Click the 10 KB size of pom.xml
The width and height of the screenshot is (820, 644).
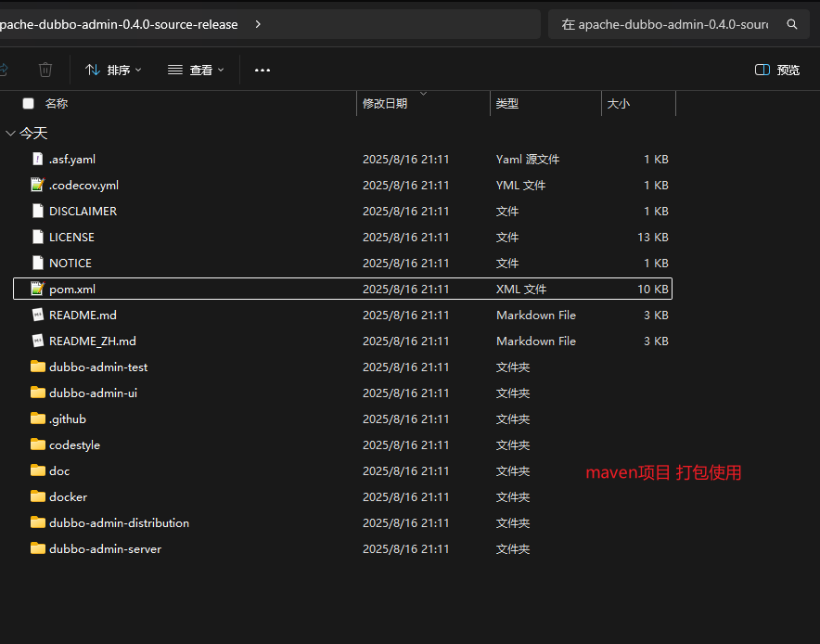(x=653, y=290)
